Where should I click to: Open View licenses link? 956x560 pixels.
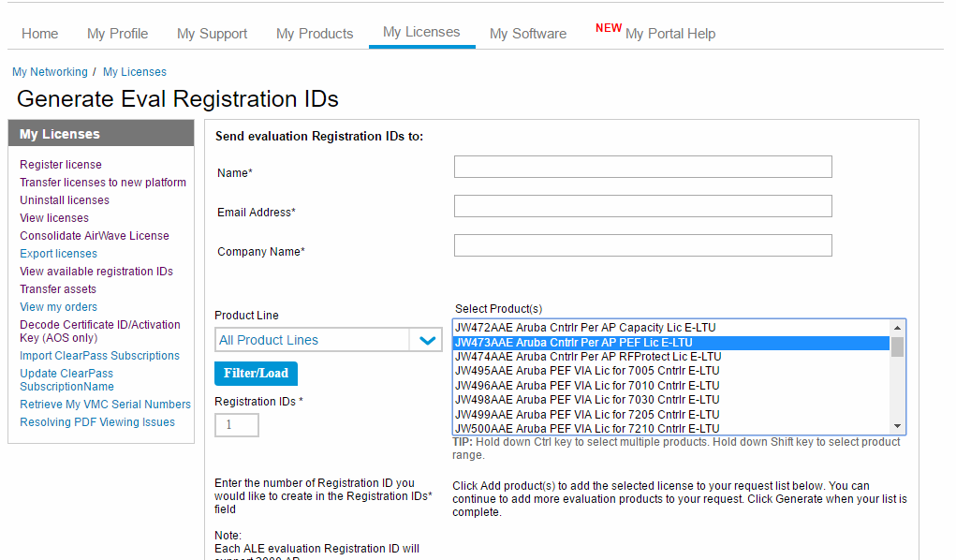coord(53,218)
